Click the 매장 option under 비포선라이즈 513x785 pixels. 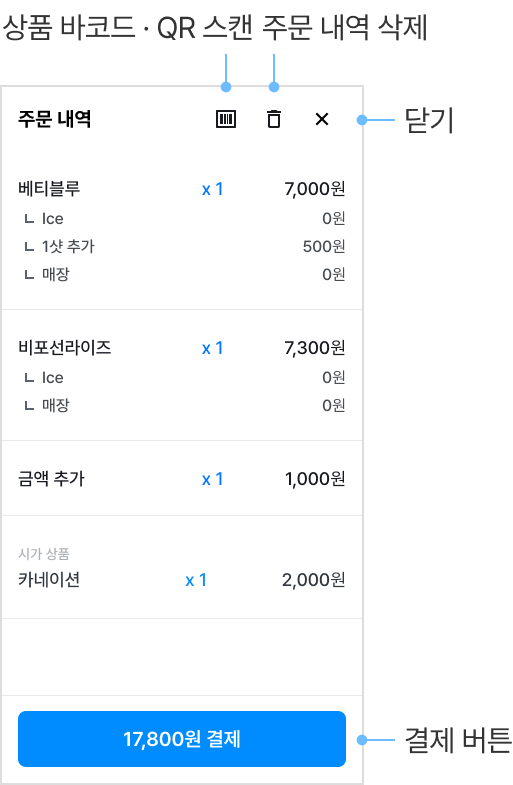pos(182,405)
